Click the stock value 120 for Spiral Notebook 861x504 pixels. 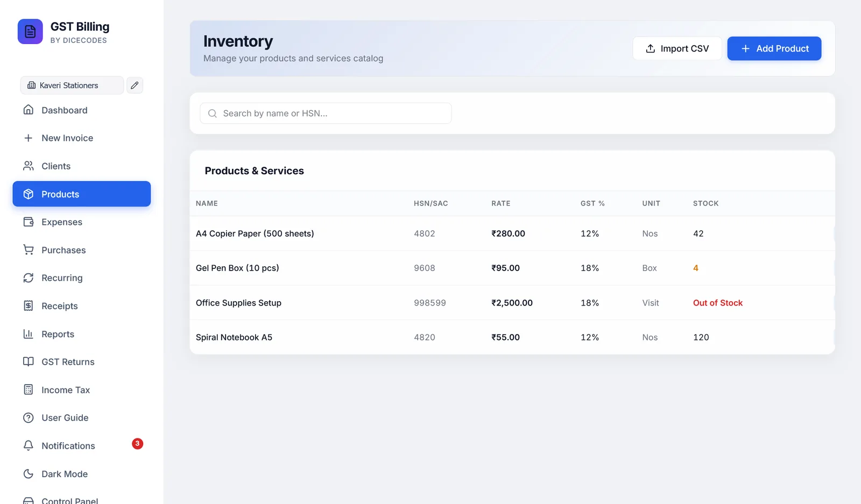(x=701, y=337)
